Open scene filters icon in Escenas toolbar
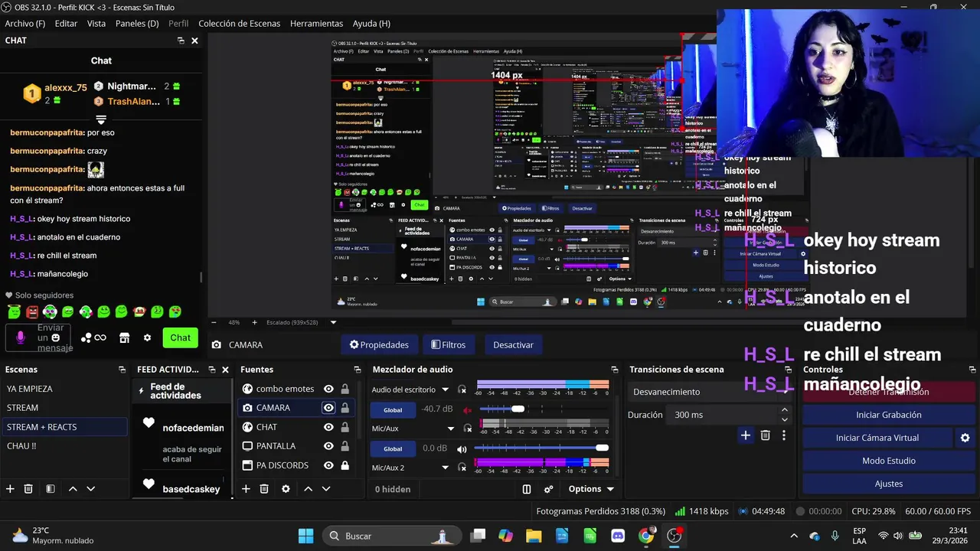 (50, 488)
